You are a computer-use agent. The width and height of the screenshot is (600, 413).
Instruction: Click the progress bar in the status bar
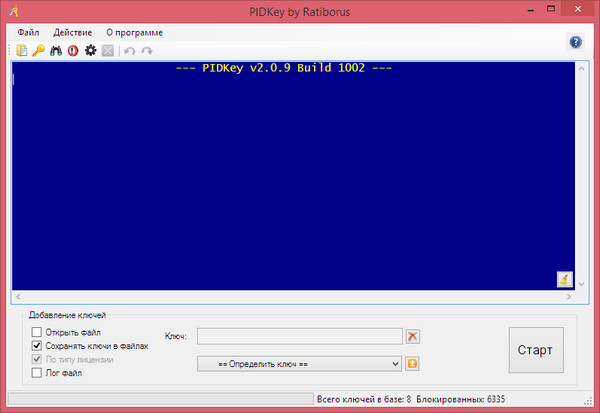158,399
